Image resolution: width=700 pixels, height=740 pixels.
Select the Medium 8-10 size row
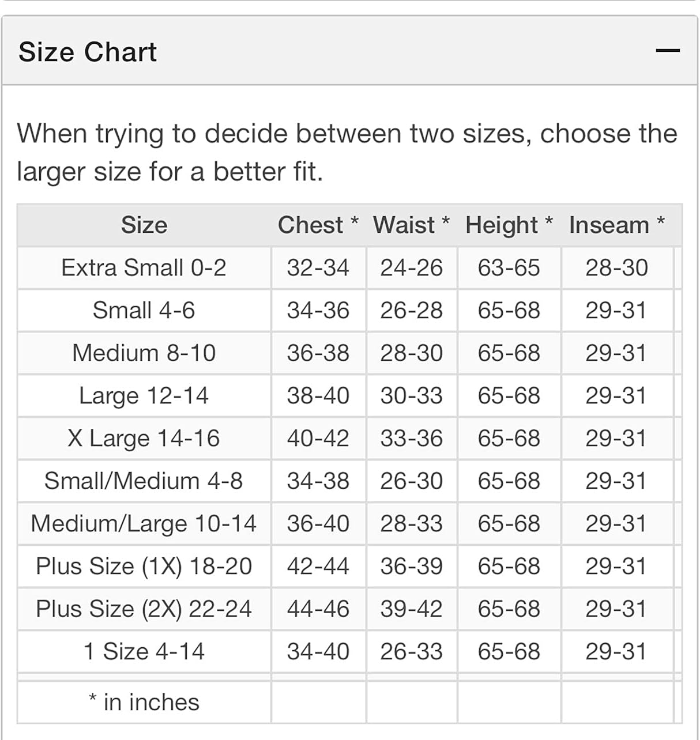click(x=144, y=353)
